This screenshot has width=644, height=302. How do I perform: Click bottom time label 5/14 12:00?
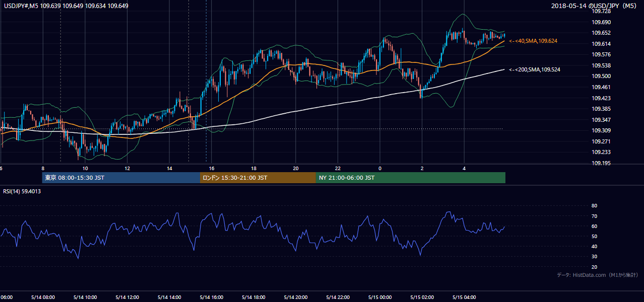127,297
